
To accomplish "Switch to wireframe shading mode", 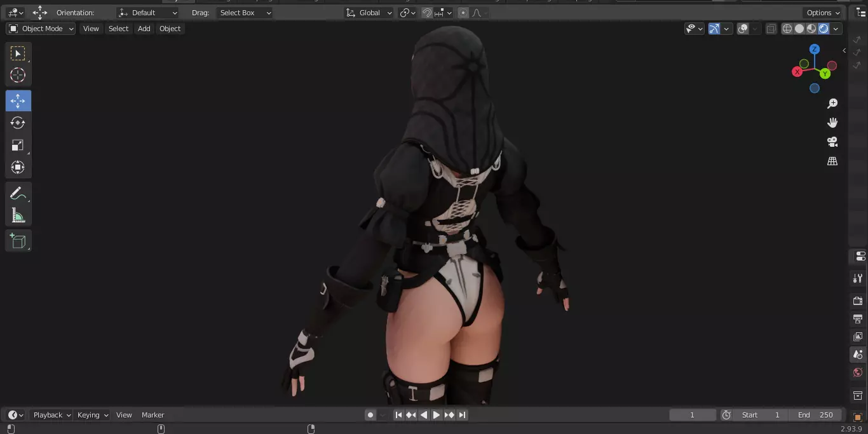I will point(787,29).
